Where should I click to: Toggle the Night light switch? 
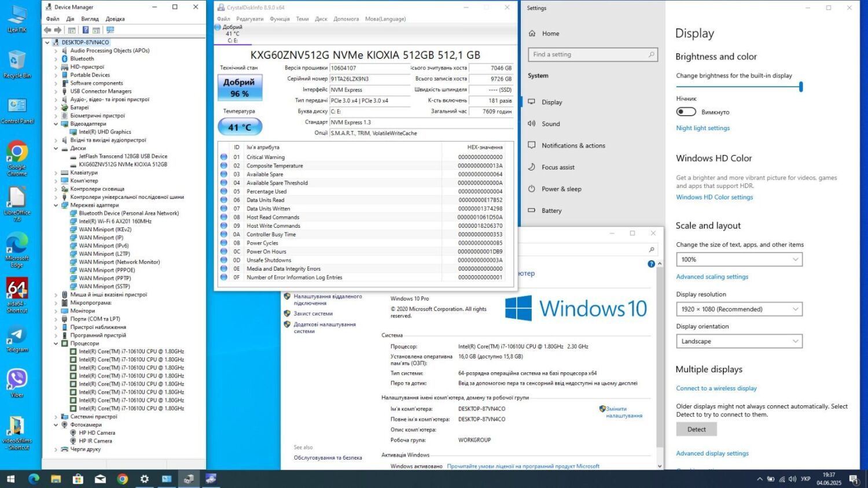pos(686,112)
